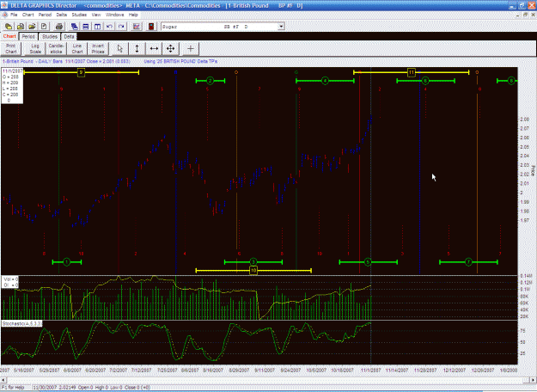Open the View menu
Image resolution: width=537 pixels, height=392 pixels.
(96, 15)
